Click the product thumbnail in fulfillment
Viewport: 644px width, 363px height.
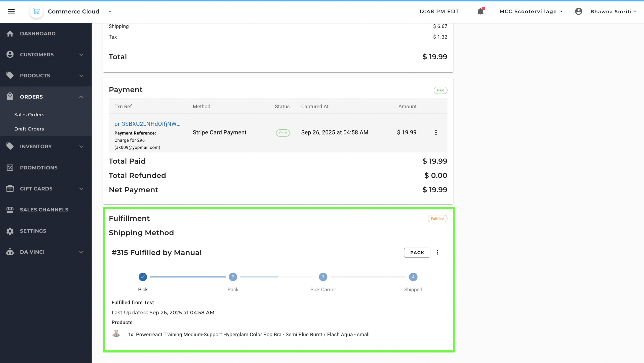[116, 334]
